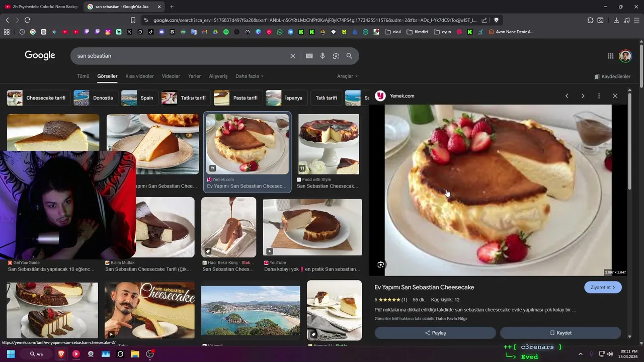Screen dimensions: 644x362
Task: Filter by Pasta tarifi chip
Action: pyautogui.click(x=238, y=98)
